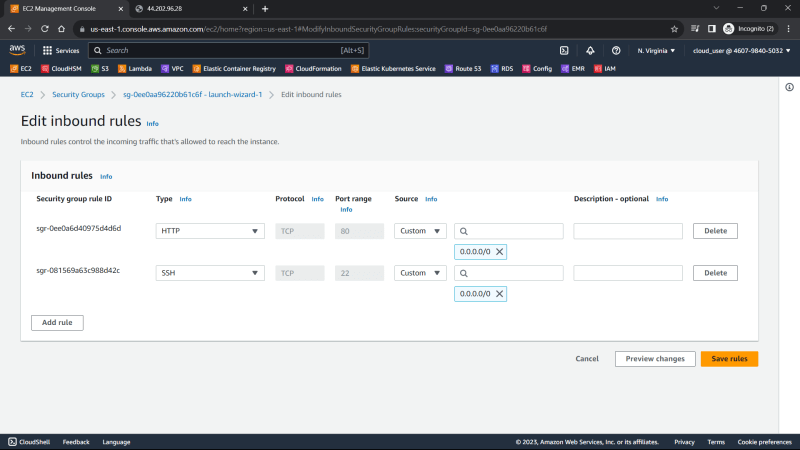
Task: Open the notifications bell
Action: pyautogui.click(x=590, y=51)
